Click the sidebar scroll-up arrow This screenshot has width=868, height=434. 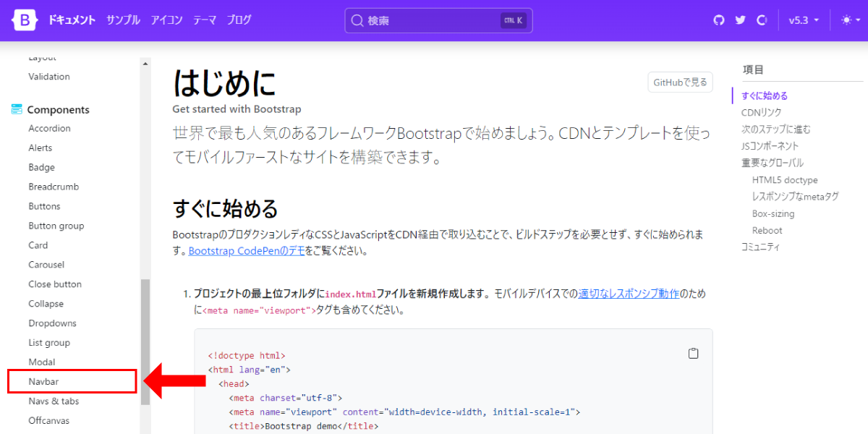point(145,64)
